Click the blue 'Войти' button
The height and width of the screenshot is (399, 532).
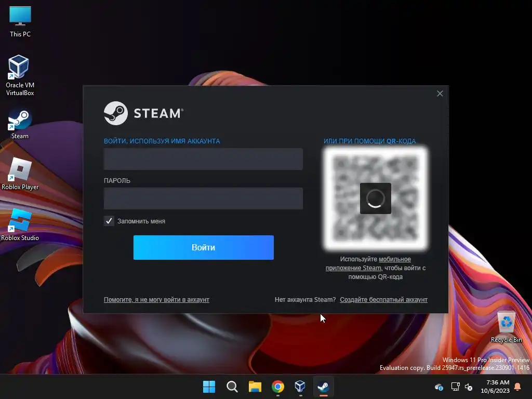[204, 248]
